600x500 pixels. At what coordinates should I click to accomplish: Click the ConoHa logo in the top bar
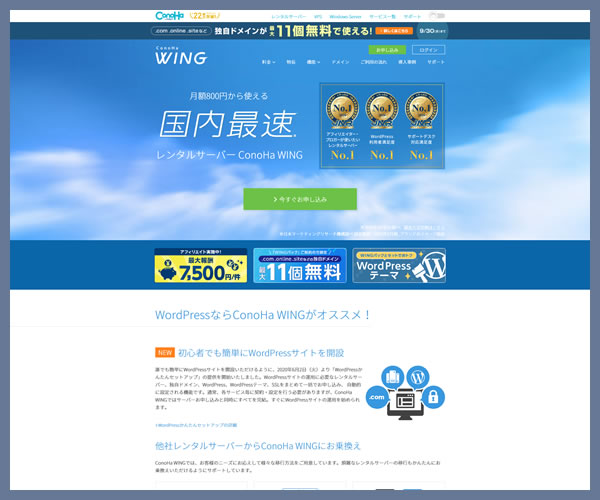pos(169,16)
